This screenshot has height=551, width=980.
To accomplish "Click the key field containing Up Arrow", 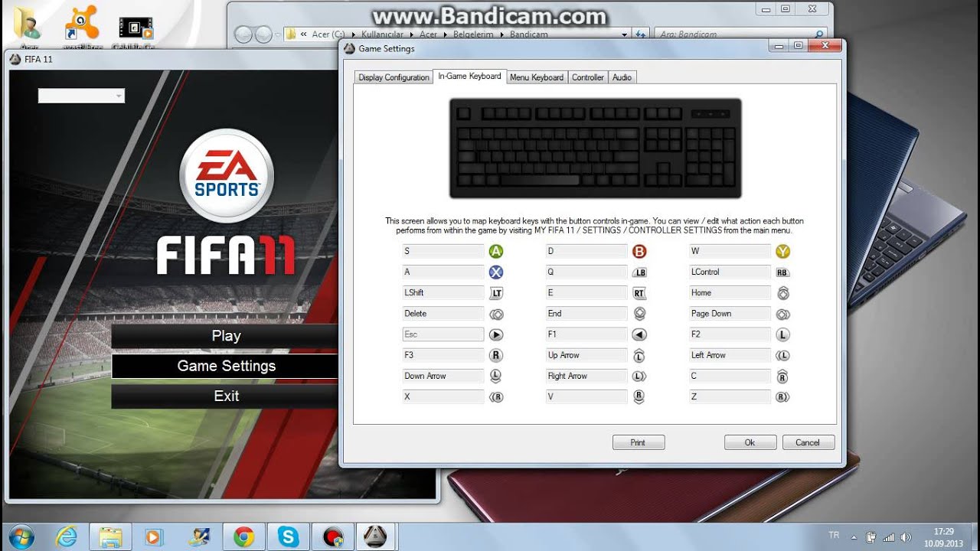I will tap(587, 355).
